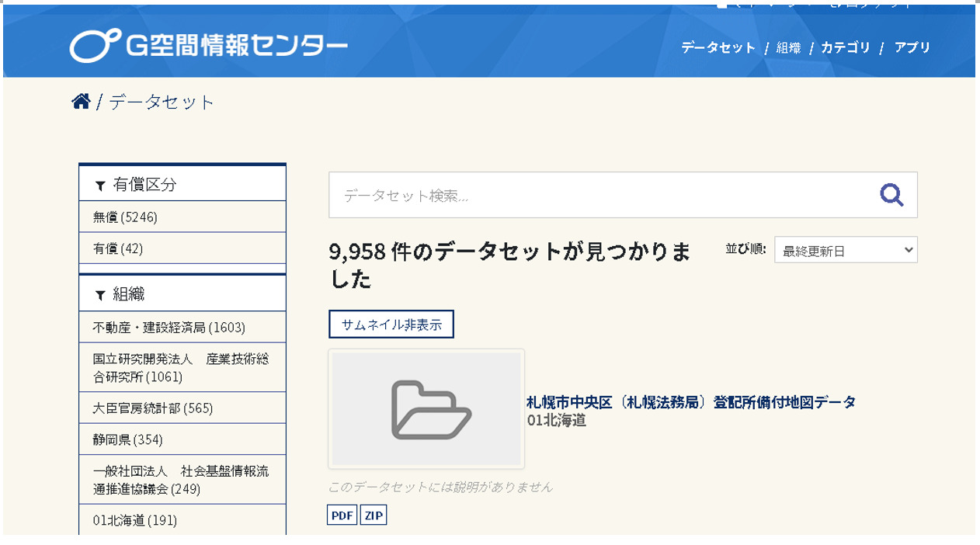Image resolution: width=980 pixels, height=545 pixels.
Task: Click inside the dataset search input field
Action: (544, 195)
